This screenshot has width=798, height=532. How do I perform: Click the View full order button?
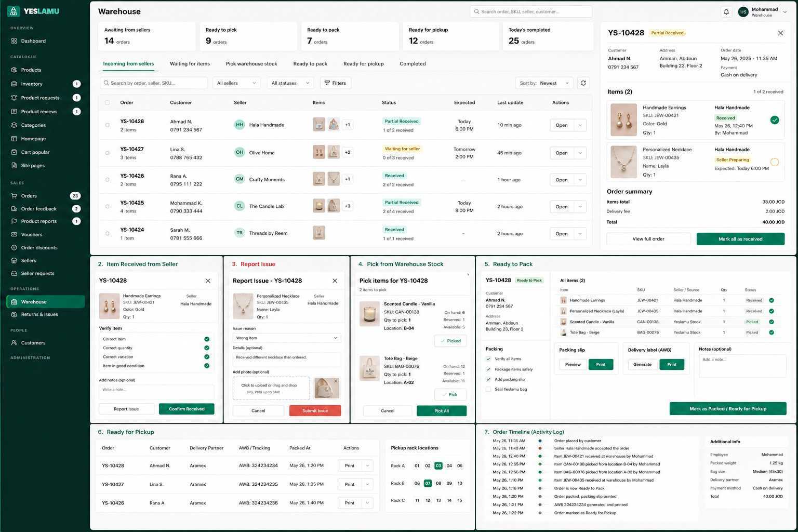pos(648,239)
